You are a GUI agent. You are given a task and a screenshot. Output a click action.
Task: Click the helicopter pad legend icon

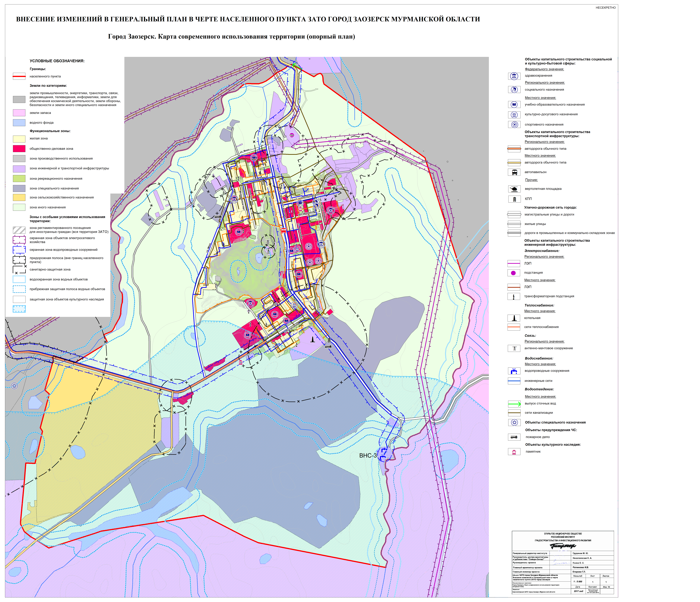click(514, 189)
